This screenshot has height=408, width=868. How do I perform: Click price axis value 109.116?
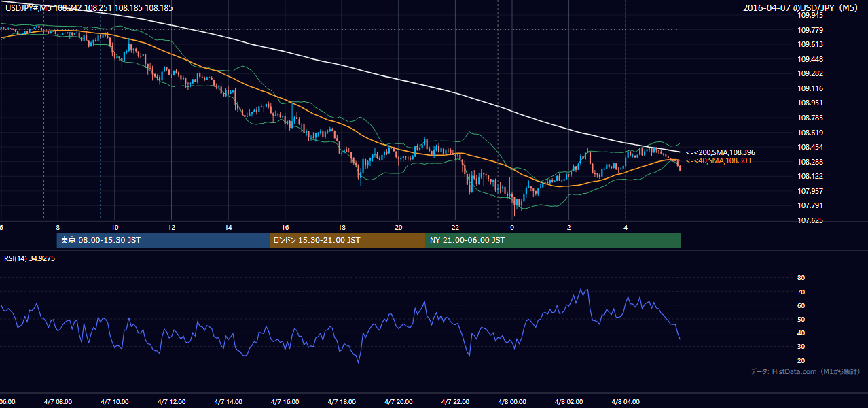810,88
